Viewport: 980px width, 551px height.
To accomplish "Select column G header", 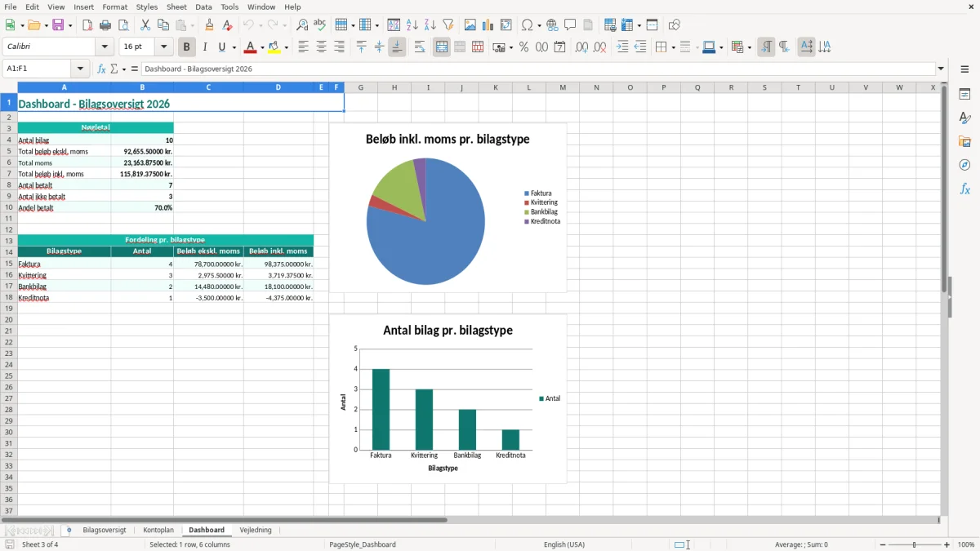I will [360, 87].
